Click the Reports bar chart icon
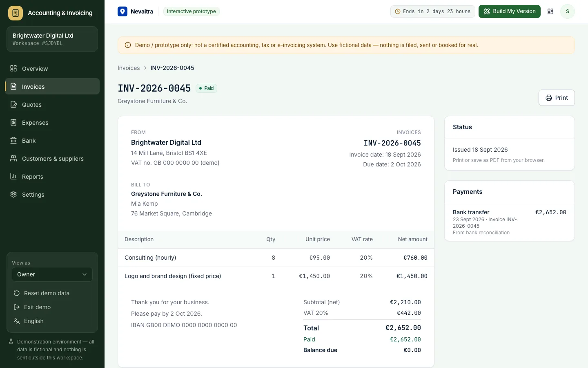588x368 pixels. pyautogui.click(x=13, y=176)
